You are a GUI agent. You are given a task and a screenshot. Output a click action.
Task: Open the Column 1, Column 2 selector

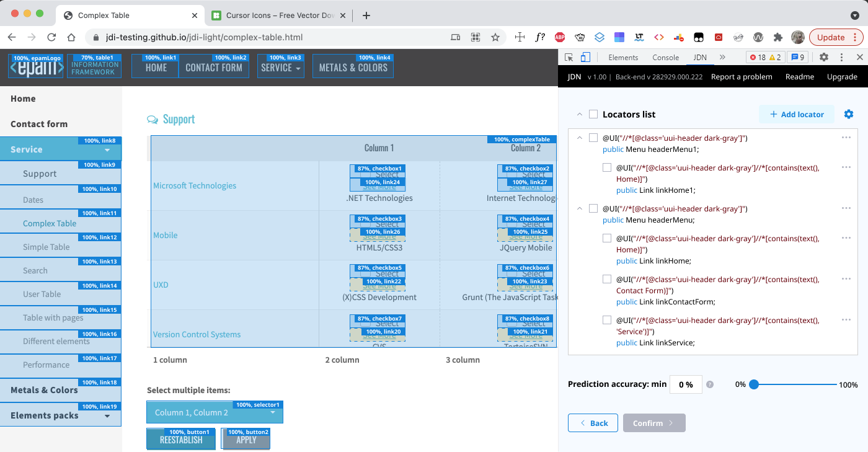(x=215, y=412)
